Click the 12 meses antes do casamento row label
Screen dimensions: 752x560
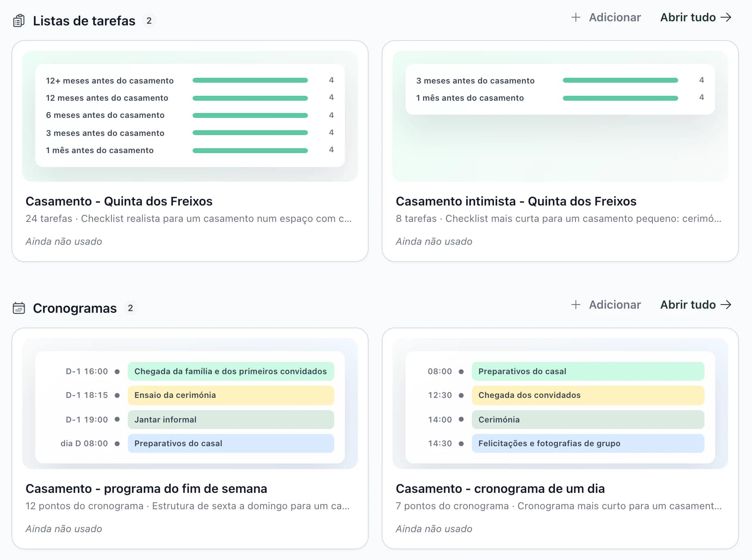coord(107,98)
